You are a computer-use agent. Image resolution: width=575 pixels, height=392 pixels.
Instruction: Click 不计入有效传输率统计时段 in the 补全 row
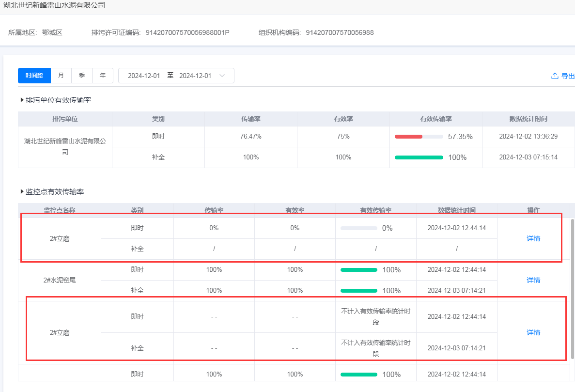click(x=375, y=348)
